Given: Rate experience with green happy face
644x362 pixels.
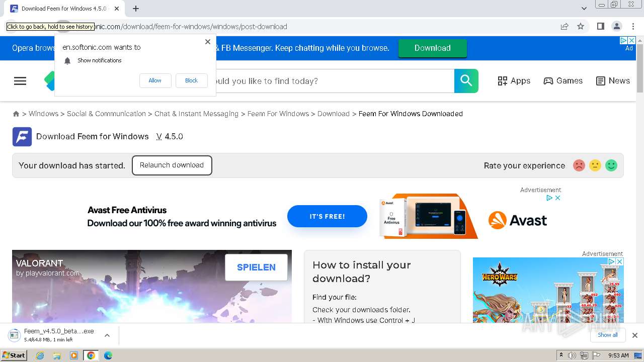Looking at the screenshot, I should click(611, 165).
